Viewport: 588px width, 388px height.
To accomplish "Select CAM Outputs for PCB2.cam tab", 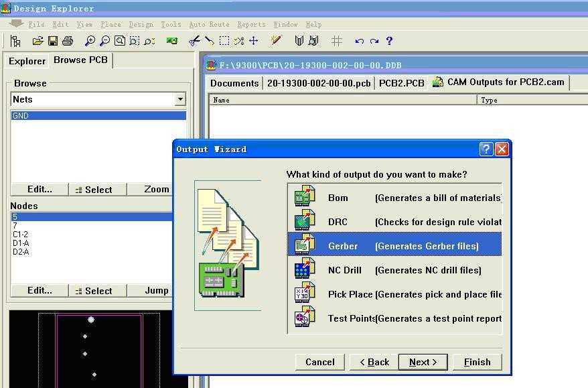I will pos(499,82).
